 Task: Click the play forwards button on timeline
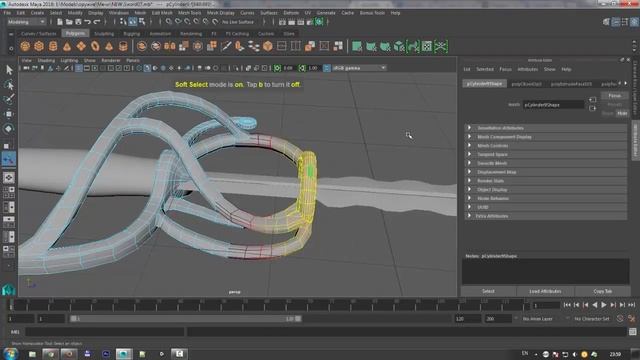604,305
